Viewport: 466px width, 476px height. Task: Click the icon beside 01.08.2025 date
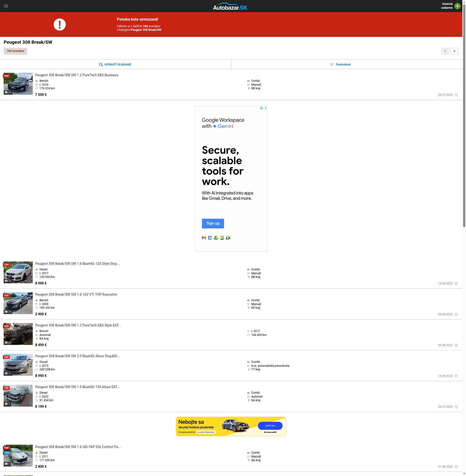[x=456, y=467]
